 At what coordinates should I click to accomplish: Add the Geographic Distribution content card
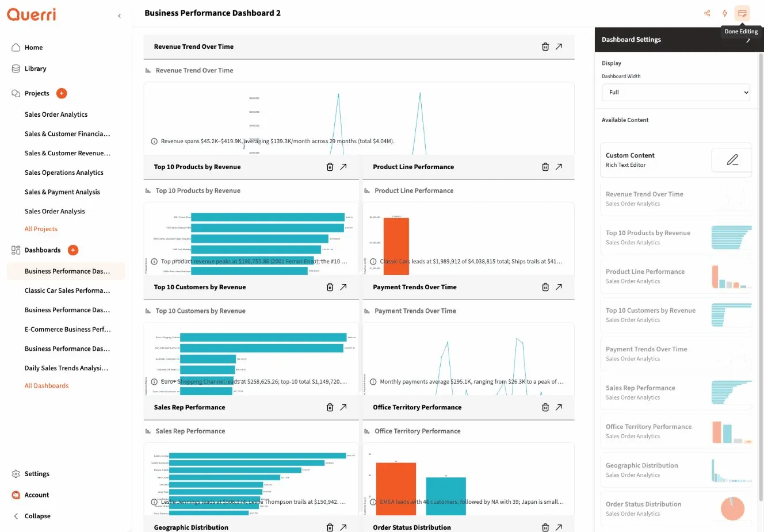(675, 469)
